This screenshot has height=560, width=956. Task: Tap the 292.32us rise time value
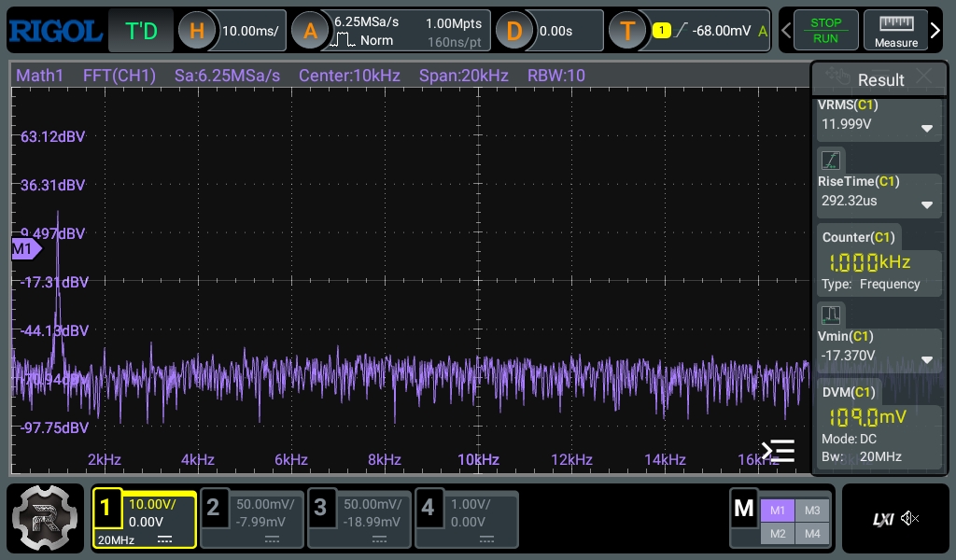click(849, 201)
